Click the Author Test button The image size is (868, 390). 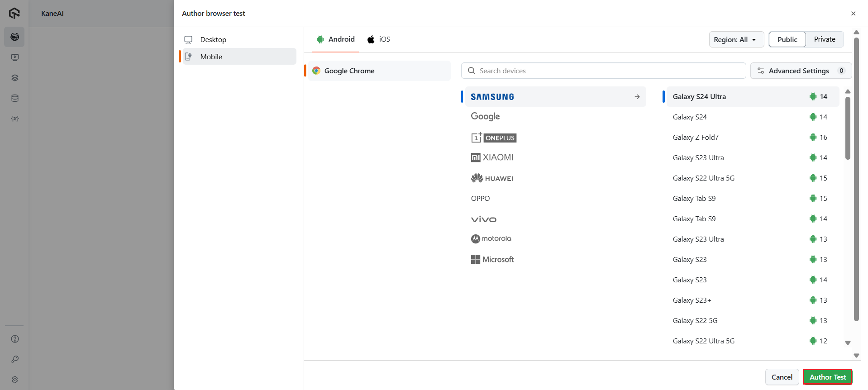pyautogui.click(x=827, y=377)
